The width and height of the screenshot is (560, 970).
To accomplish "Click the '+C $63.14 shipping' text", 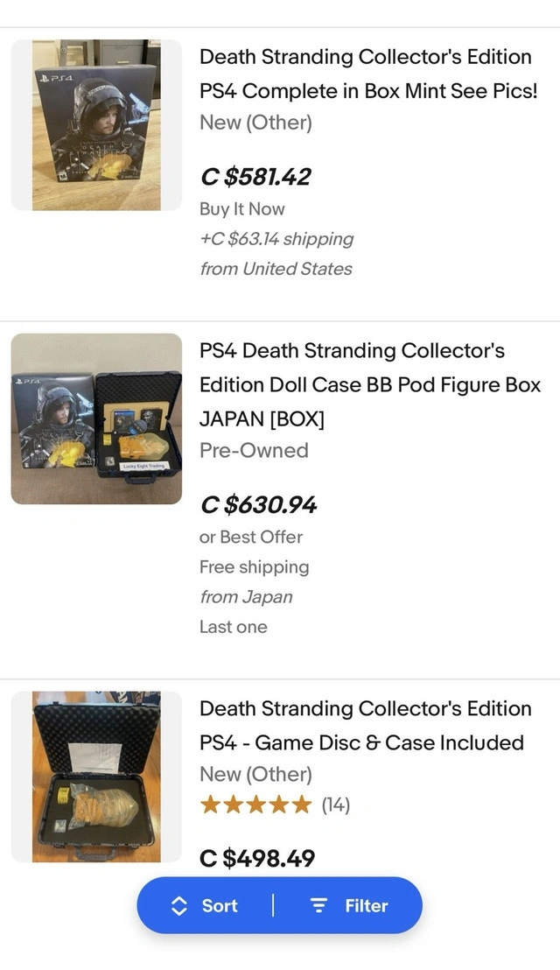I will 276,238.
